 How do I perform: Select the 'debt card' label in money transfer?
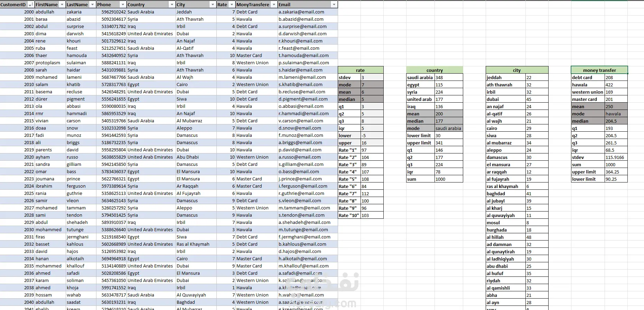588,77
